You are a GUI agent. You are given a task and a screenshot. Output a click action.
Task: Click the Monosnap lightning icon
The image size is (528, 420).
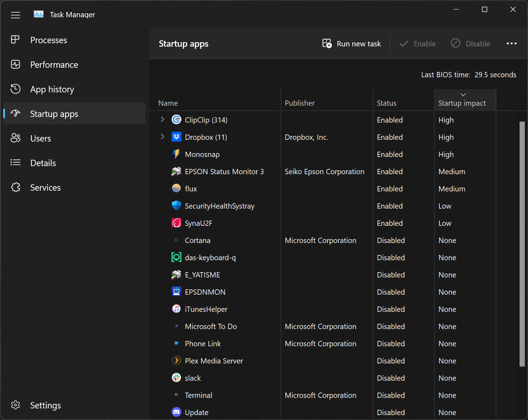coord(176,154)
